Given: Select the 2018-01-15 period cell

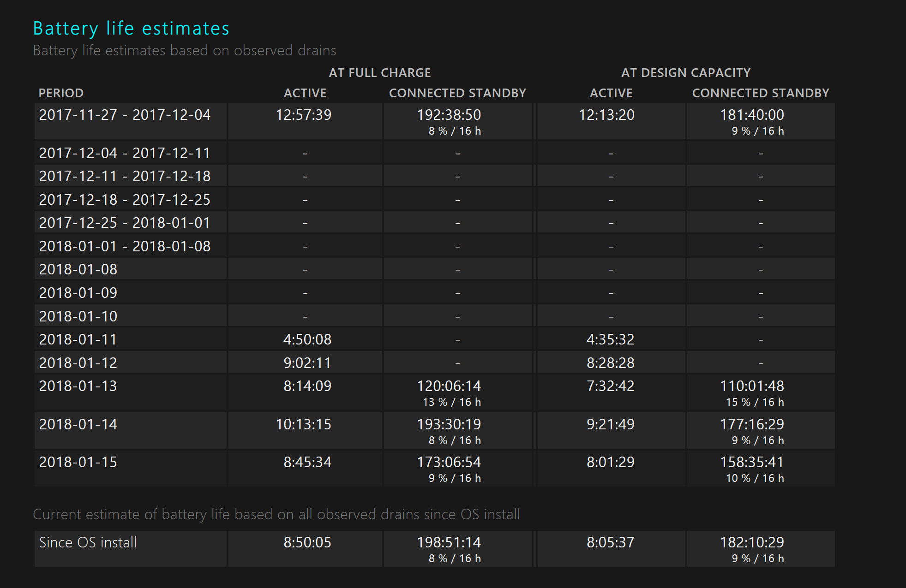Looking at the screenshot, I should (x=78, y=462).
